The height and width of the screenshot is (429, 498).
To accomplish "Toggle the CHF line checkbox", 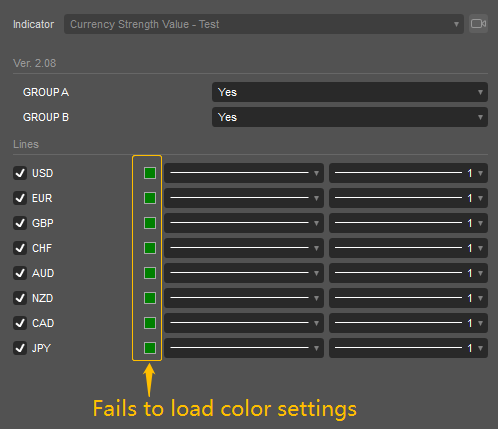I will pyautogui.click(x=20, y=248).
